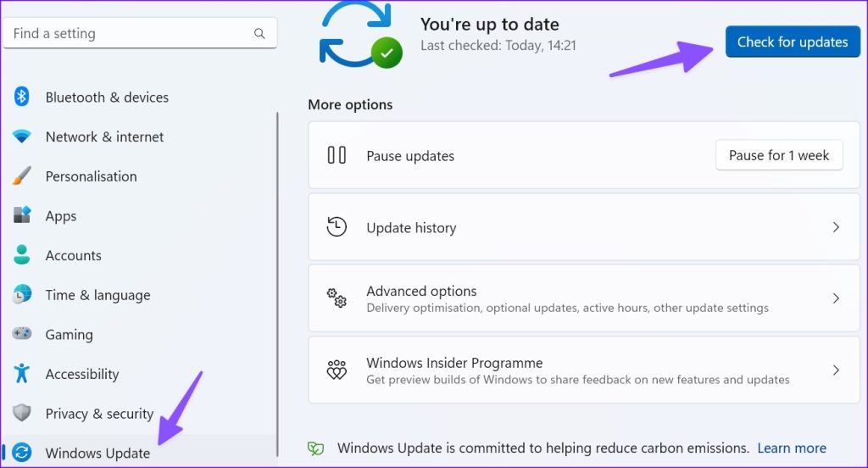
Task: Click the Find a setting field
Action: [140, 33]
